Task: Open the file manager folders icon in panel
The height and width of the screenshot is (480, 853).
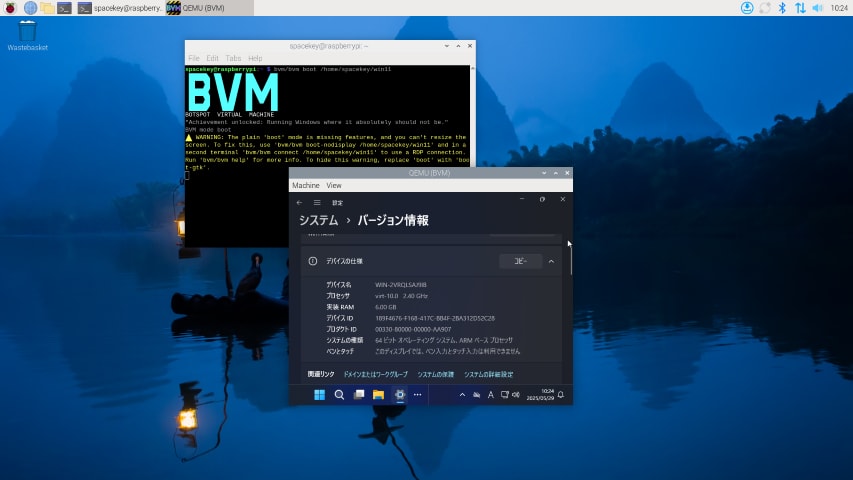Action: tap(47, 8)
